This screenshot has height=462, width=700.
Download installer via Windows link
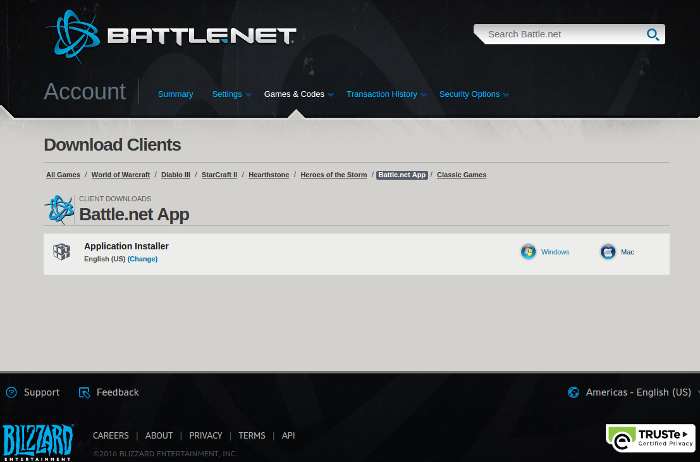555,252
